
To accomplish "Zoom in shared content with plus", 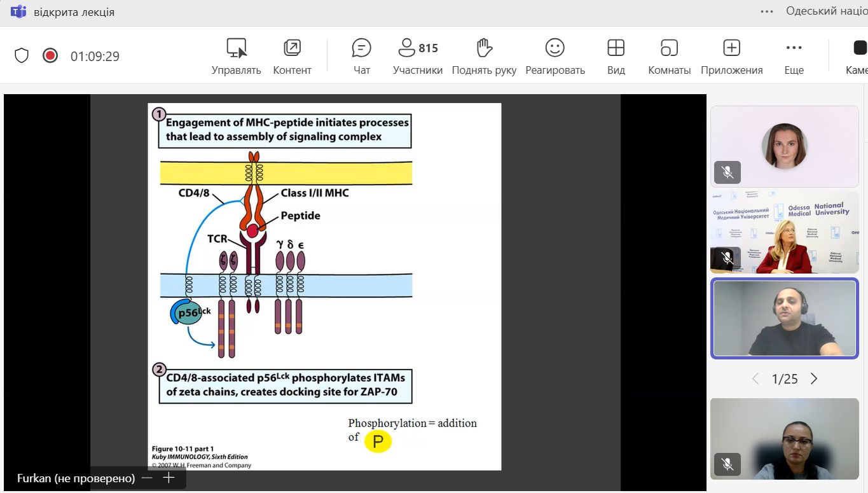I will point(169,478).
